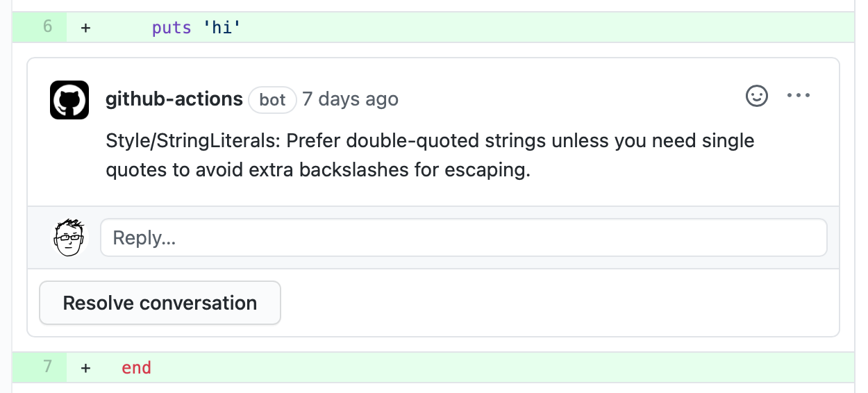Focus the Reply text field
Screen dimensions: 868x393
463,238
